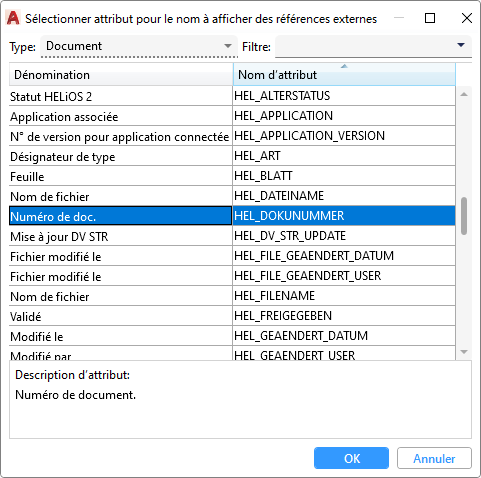Click the scrollbar down arrow

[464, 352]
